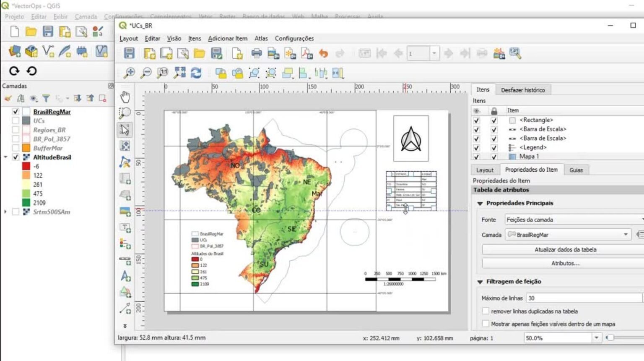Save the UCs_BR layout project
This screenshot has height=361, width=644.
[129, 53]
